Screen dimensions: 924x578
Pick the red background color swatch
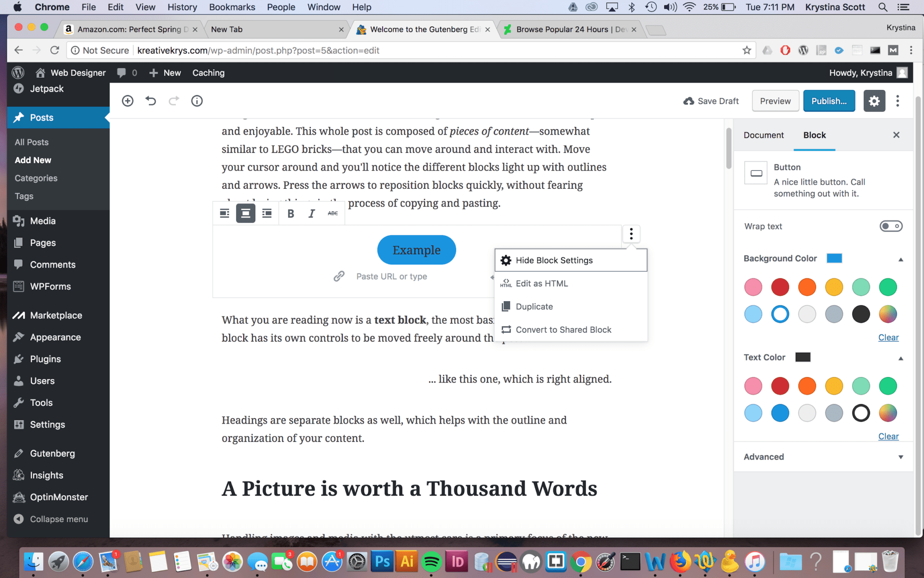click(x=780, y=287)
